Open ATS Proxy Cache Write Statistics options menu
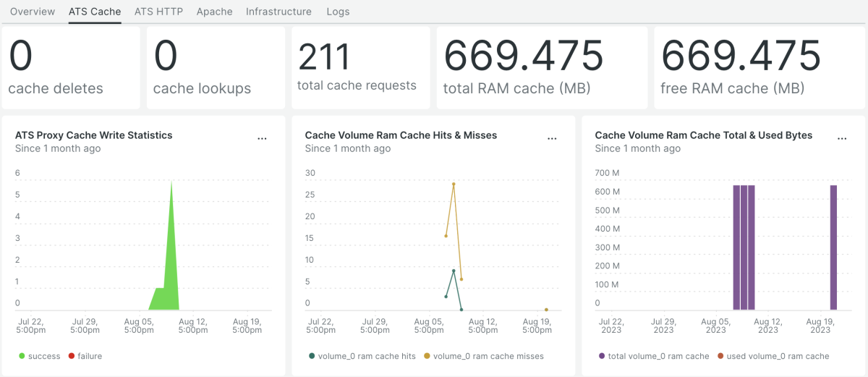The image size is (868, 377). click(x=262, y=139)
